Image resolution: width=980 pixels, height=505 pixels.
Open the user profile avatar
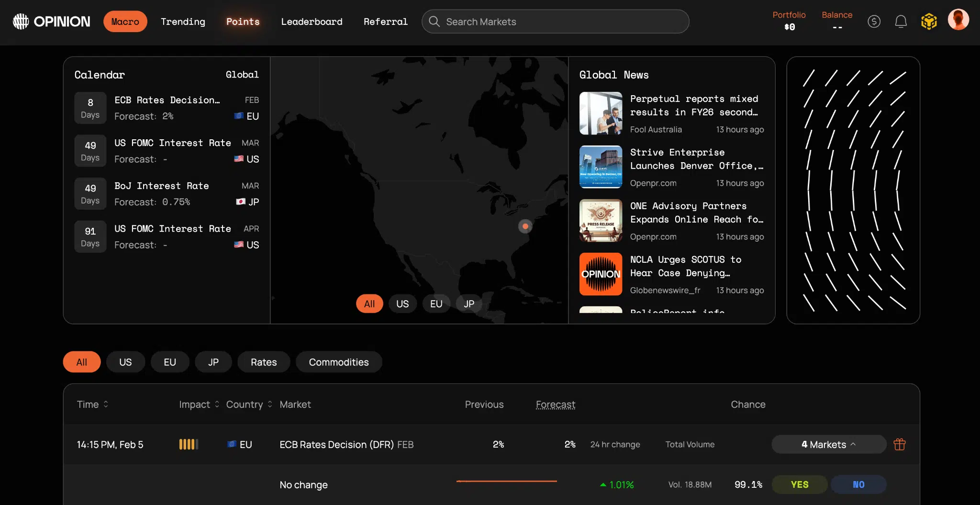click(x=958, y=20)
